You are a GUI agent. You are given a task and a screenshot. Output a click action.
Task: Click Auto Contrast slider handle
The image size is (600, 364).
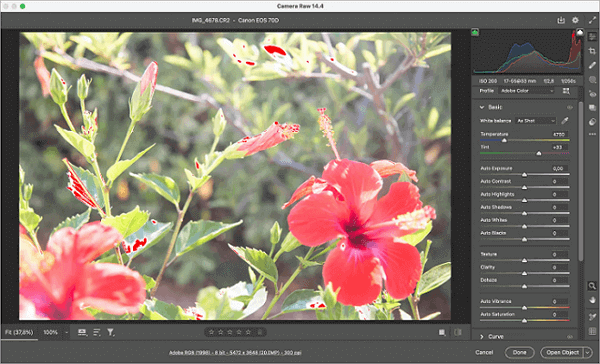525,188
